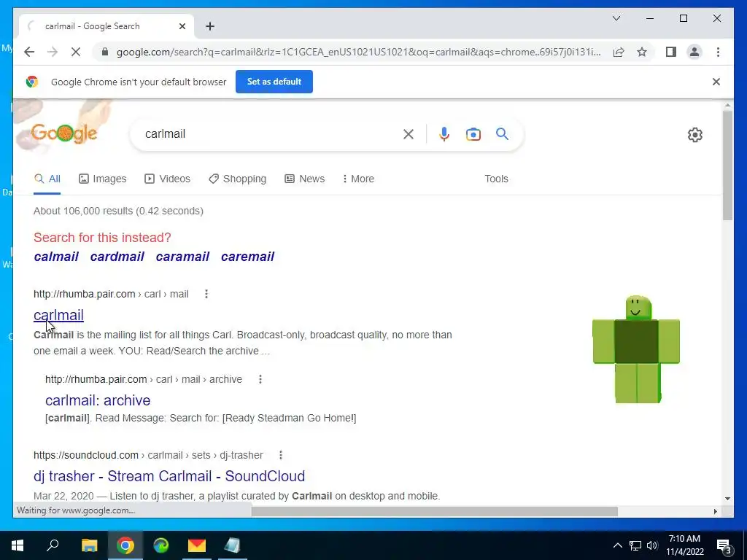Clear the search box text

coord(409,134)
